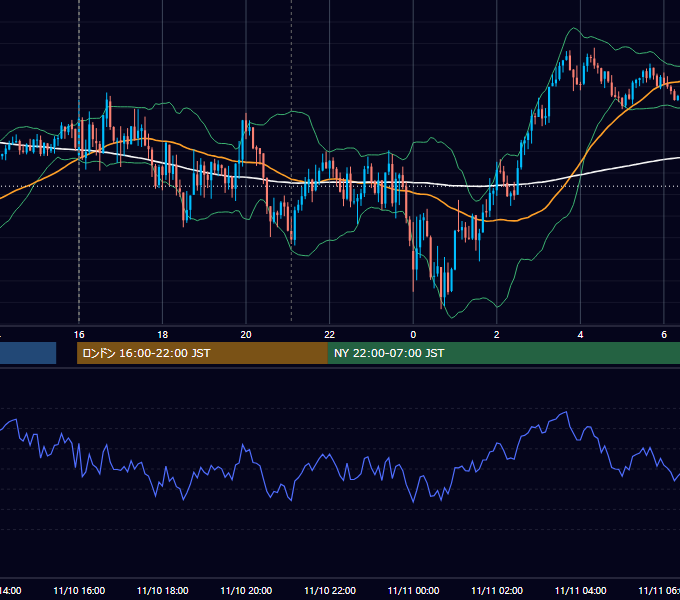Click the 0 label on the upper time axis
The width and height of the screenshot is (680, 600).
tap(413, 335)
